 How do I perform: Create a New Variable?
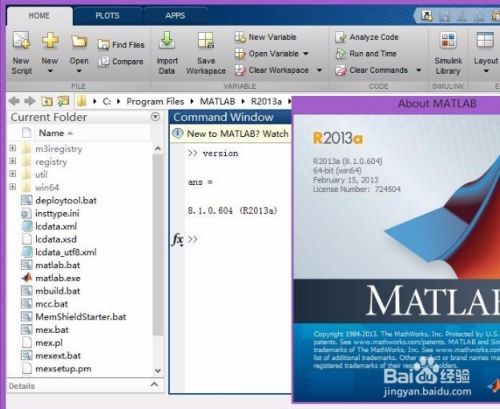(x=265, y=37)
